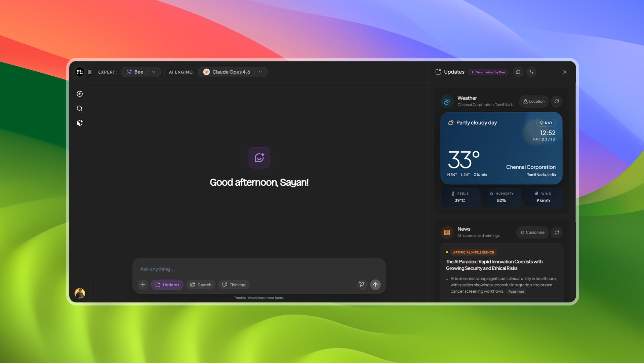This screenshot has height=363, width=644.
Task: Click the Partly cloudy day label
Action: point(477,123)
